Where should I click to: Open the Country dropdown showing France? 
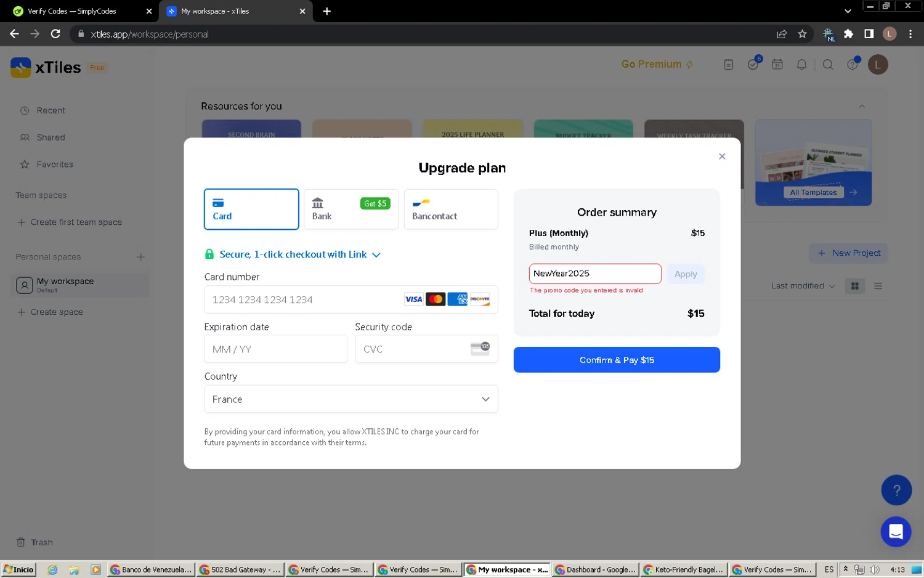[351, 399]
